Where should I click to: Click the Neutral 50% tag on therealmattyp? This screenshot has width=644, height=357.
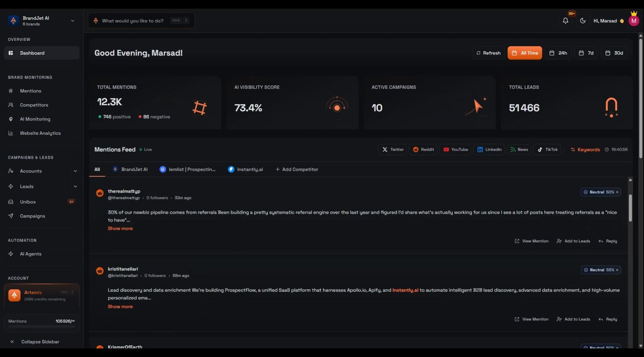601,192
